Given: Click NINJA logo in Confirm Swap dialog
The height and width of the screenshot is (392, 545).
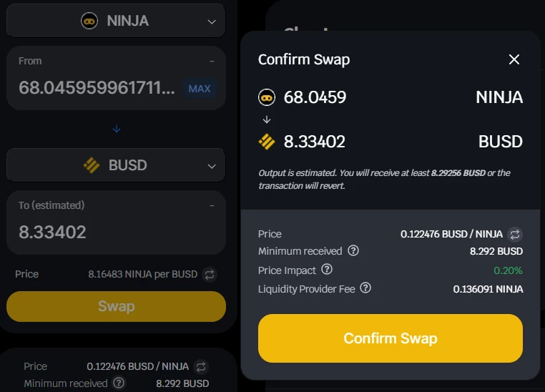Looking at the screenshot, I should click(267, 97).
